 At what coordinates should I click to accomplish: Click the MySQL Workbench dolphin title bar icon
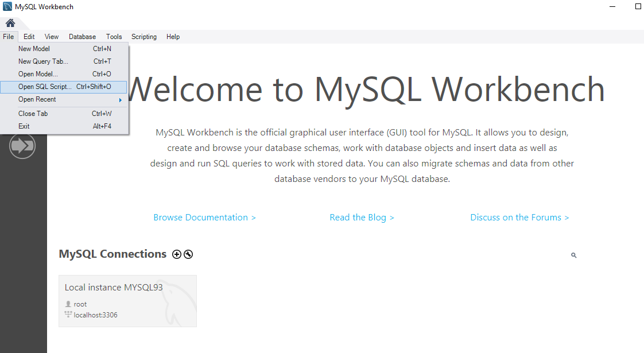click(7, 7)
